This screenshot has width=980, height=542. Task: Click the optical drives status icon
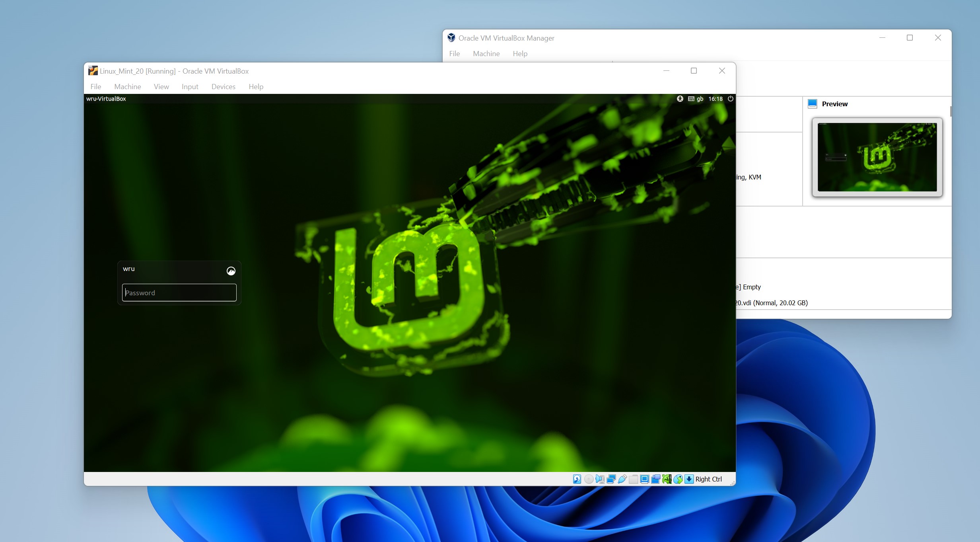[x=589, y=479]
